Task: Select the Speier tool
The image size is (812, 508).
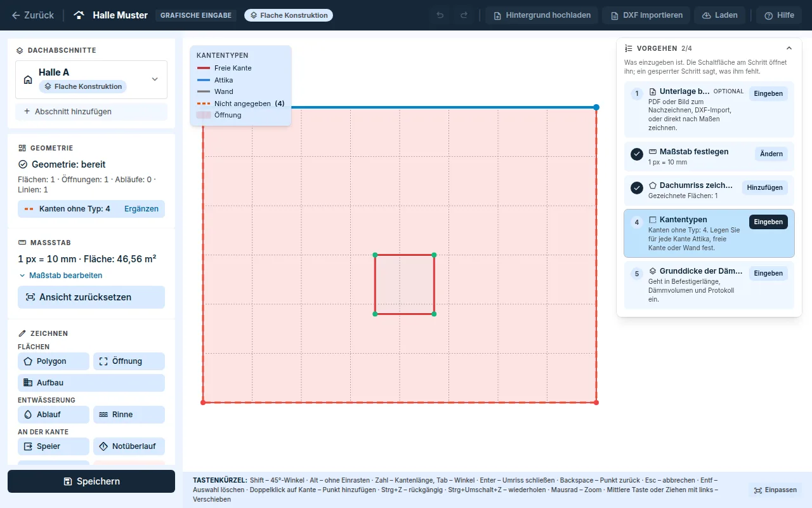Action: tap(53, 446)
